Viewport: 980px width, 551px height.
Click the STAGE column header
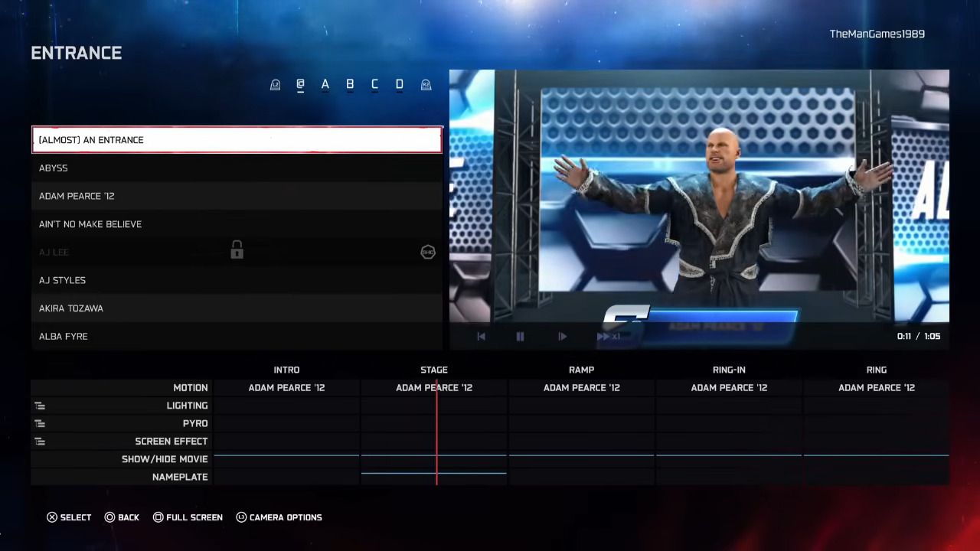(x=434, y=370)
